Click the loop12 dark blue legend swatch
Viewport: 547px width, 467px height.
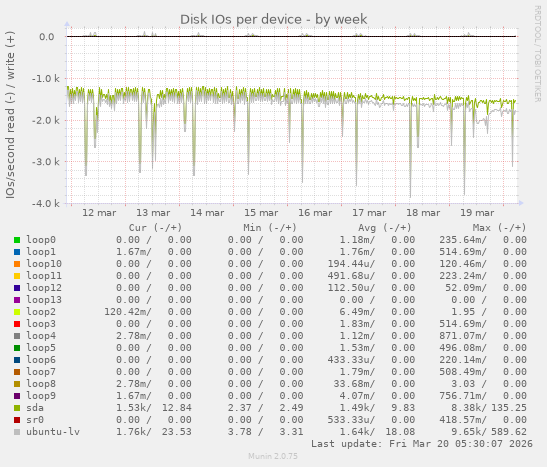17,288
